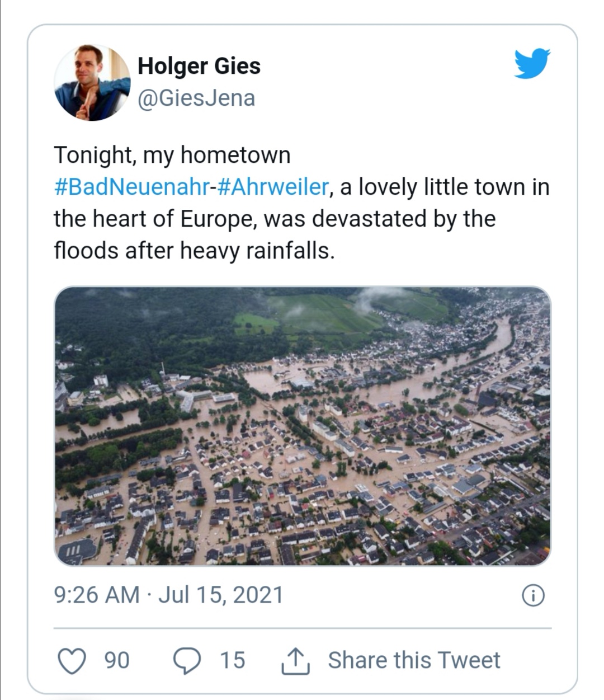The width and height of the screenshot is (604, 700).
Task: Open the @GiesJena handle
Action: point(196,98)
